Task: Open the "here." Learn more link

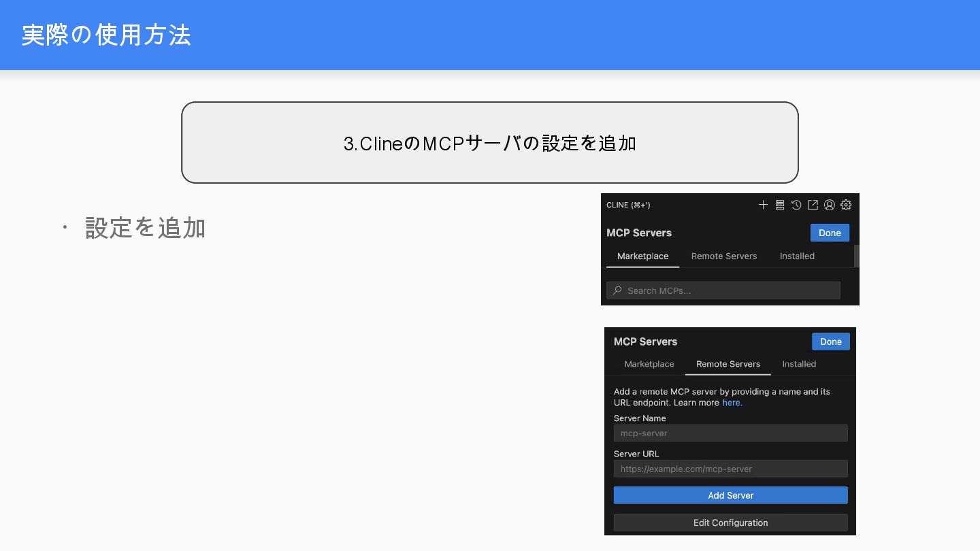Action: 732,403
